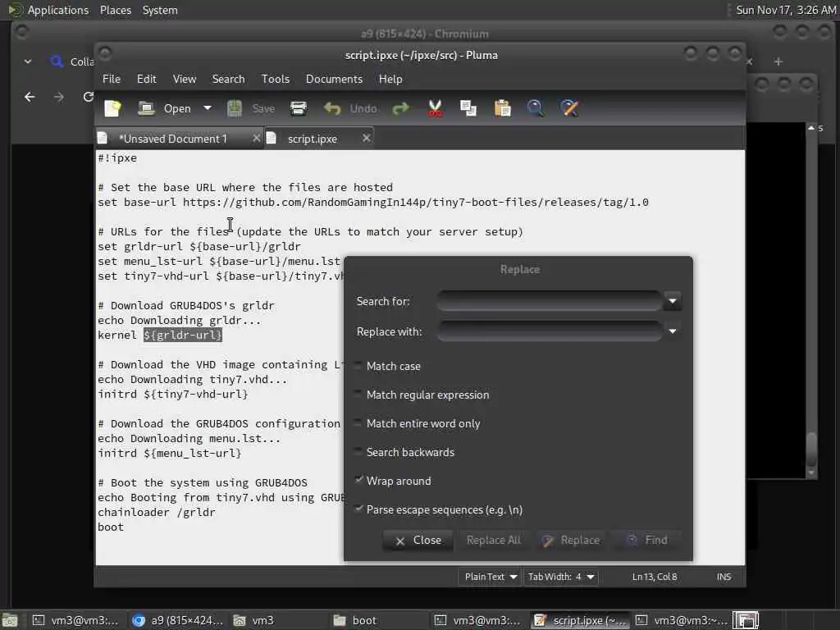
Task: Click the Close button in Replace dialog
Action: click(418, 540)
